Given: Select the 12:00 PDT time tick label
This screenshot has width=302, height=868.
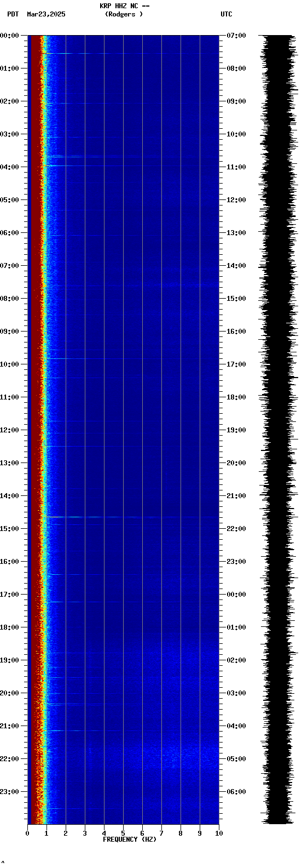Looking at the screenshot, I should tap(10, 430).
